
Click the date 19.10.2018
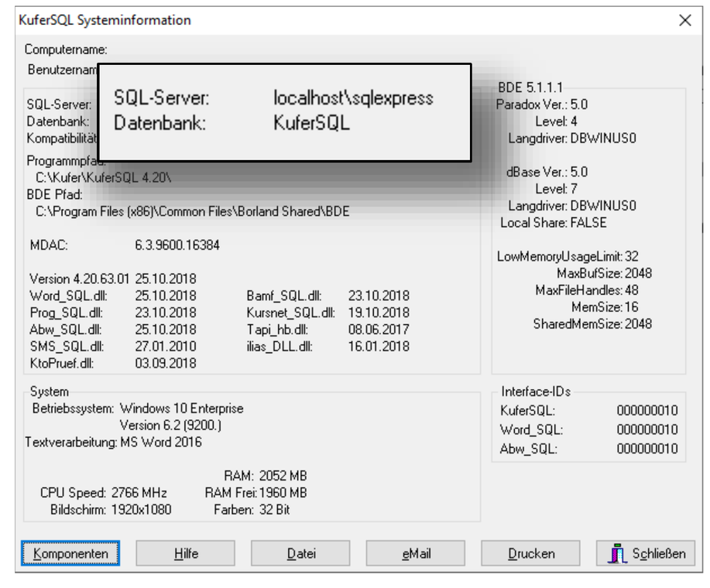[379, 313]
